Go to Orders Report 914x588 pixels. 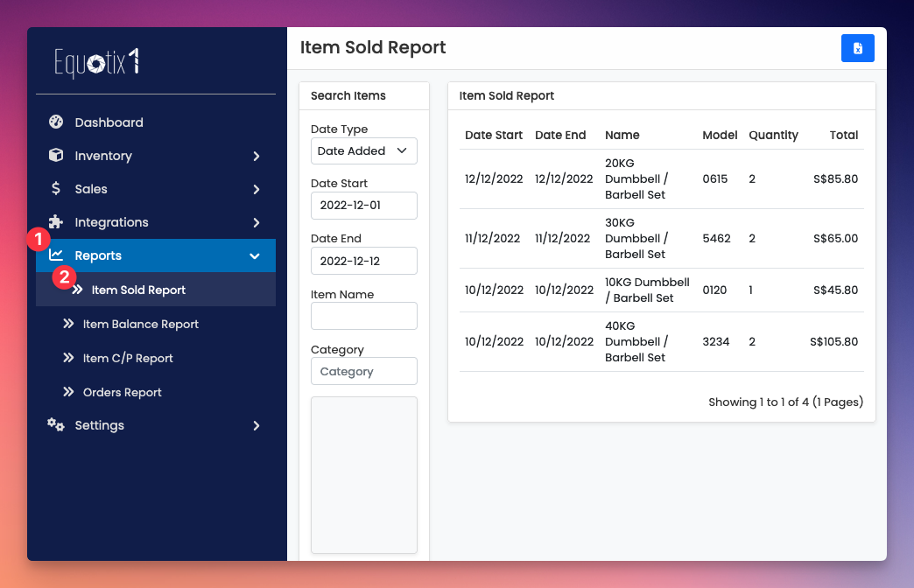click(x=122, y=392)
